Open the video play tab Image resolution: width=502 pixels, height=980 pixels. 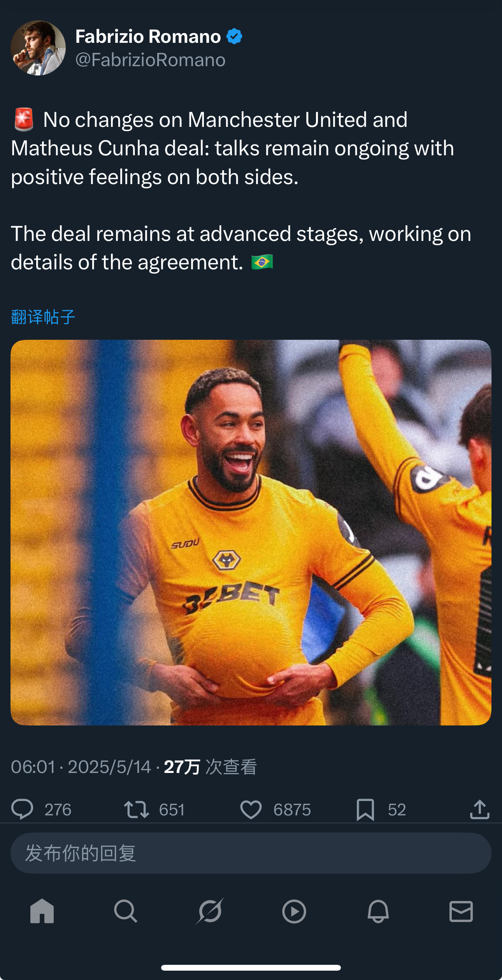click(x=294, y=911)
